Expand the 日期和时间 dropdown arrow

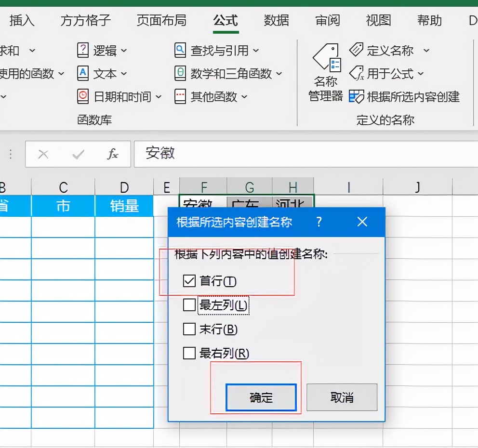click(159, 97)
